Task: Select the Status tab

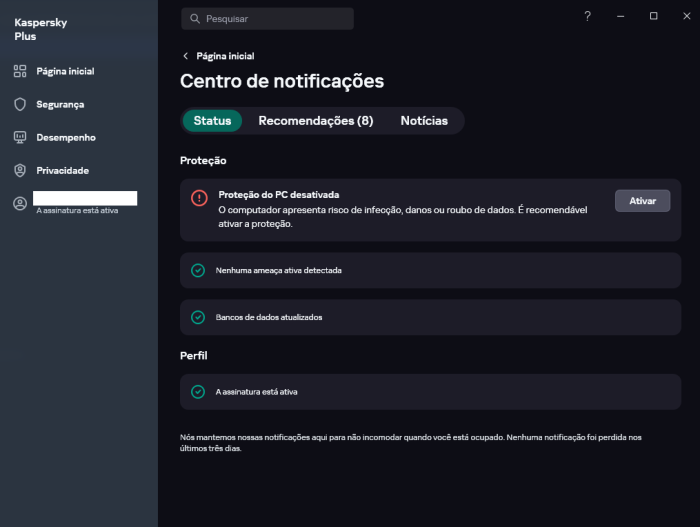Action: (x=212, y=121)
